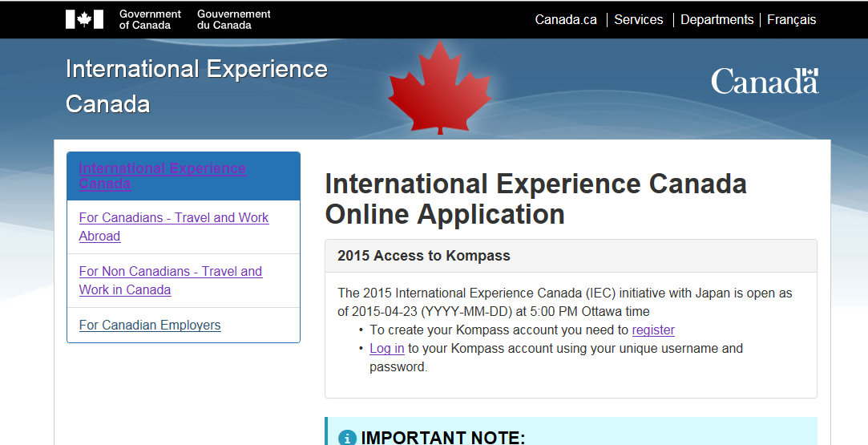This screenshot has height=445, width=868.
Task: Click the IMPORTANT NOTE heading text
Action: point(443,438)
